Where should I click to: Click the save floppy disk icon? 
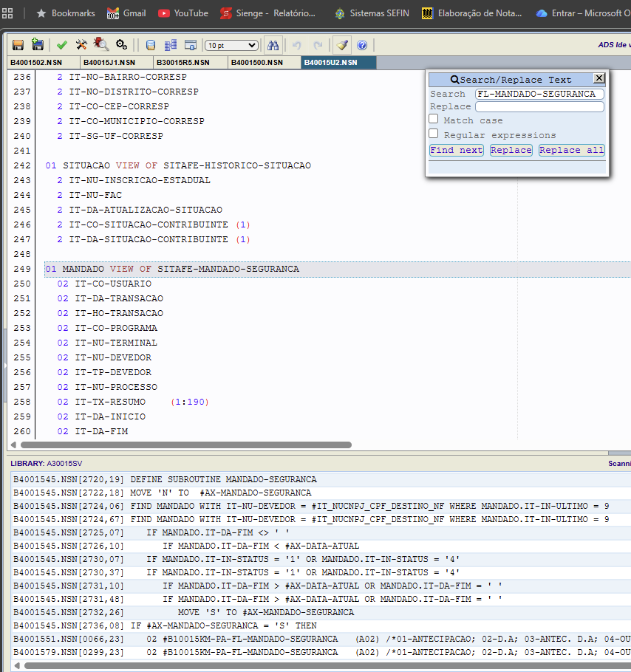[x=18, y=45]
